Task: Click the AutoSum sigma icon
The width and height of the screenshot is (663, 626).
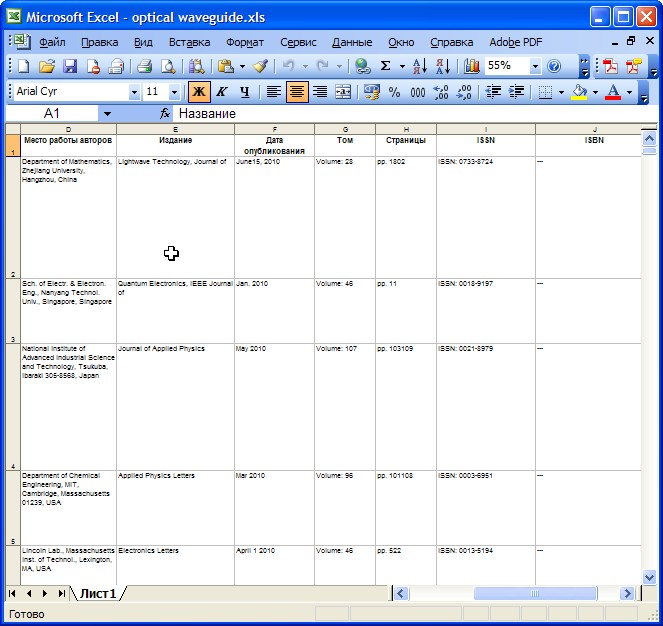Action: click(385, 66)
